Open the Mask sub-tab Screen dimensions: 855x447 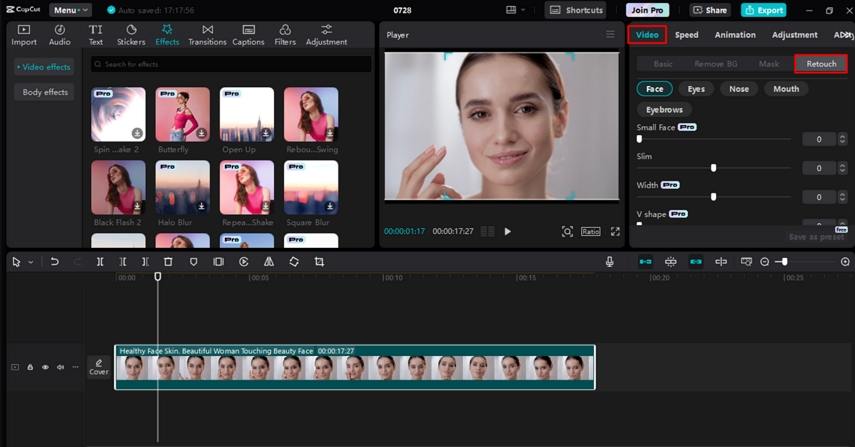(x=768, y=64)
